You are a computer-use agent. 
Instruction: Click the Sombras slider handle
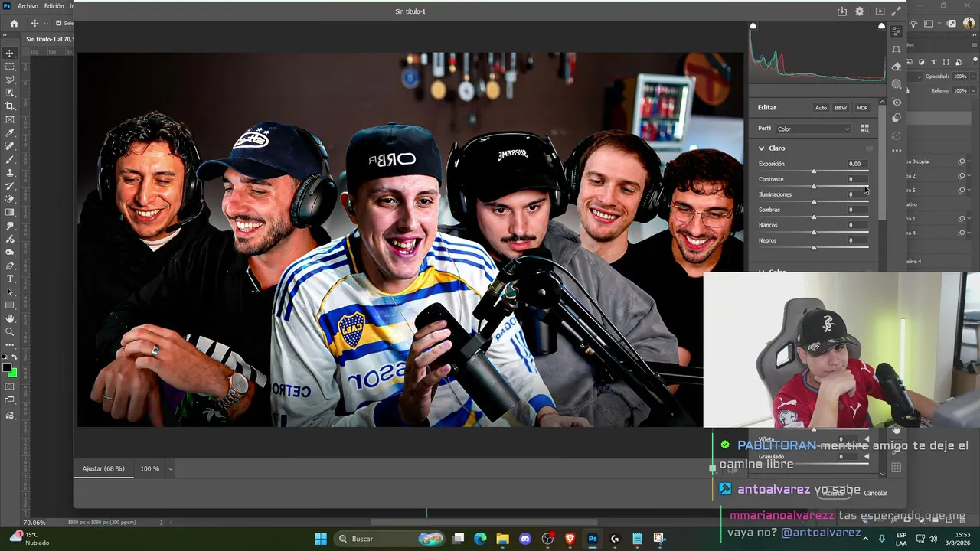coord(814,217)
